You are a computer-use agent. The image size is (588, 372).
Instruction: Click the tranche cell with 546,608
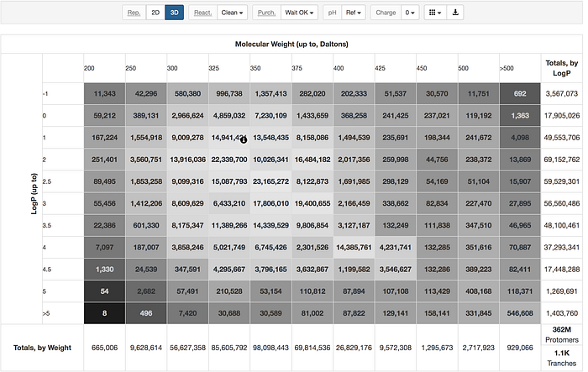click(x=520, y=313)
